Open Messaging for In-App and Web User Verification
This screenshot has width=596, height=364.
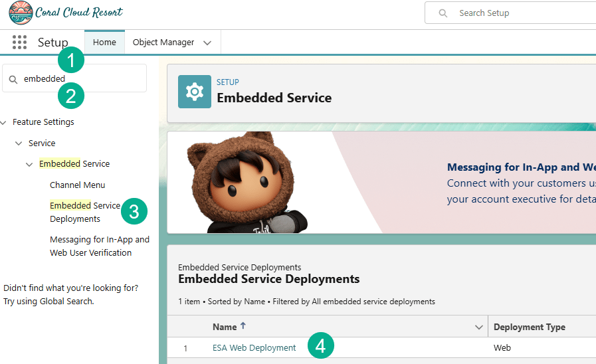coord(99,246)
